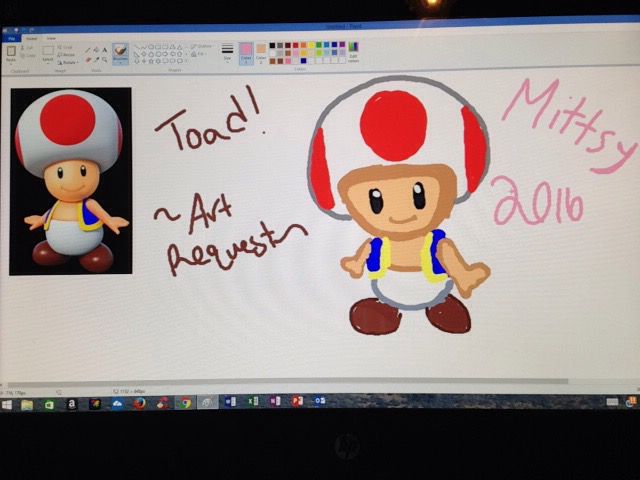Select the Color 2 background button
The height and width of the screenshot is (480, 640).
pos(261,53)
